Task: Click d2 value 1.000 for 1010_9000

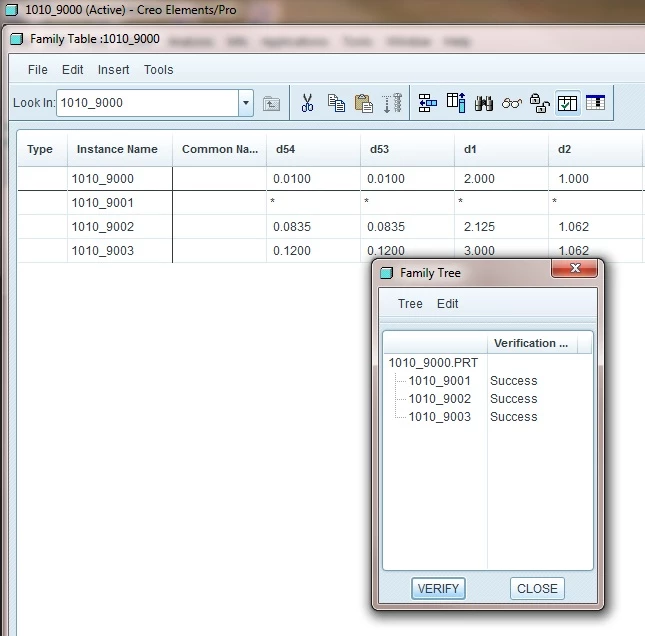Action: (595, 179)
